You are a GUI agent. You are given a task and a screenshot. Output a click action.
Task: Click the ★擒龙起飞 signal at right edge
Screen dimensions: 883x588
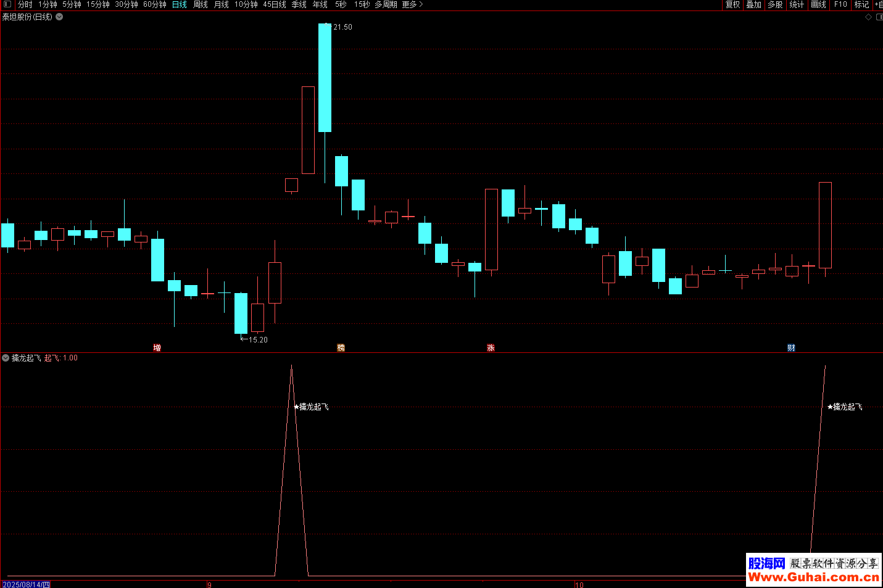click(845, 407)
